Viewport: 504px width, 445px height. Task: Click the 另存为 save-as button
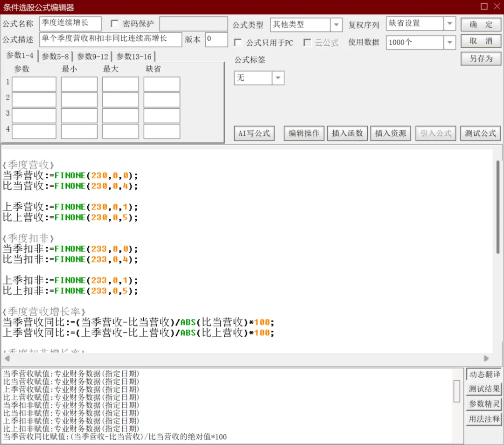tap(481, 58)
